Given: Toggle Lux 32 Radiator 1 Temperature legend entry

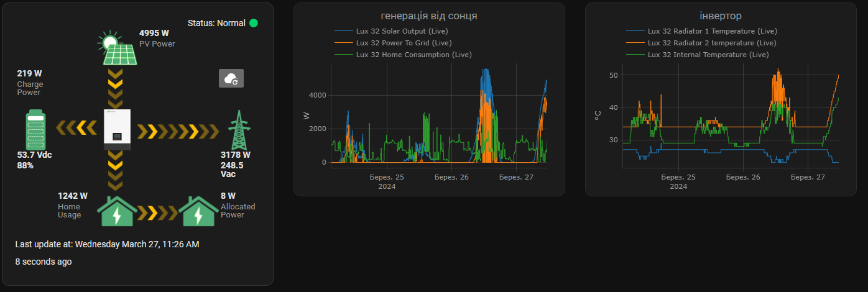Looking at the screenshot, I should pos(701,31).
